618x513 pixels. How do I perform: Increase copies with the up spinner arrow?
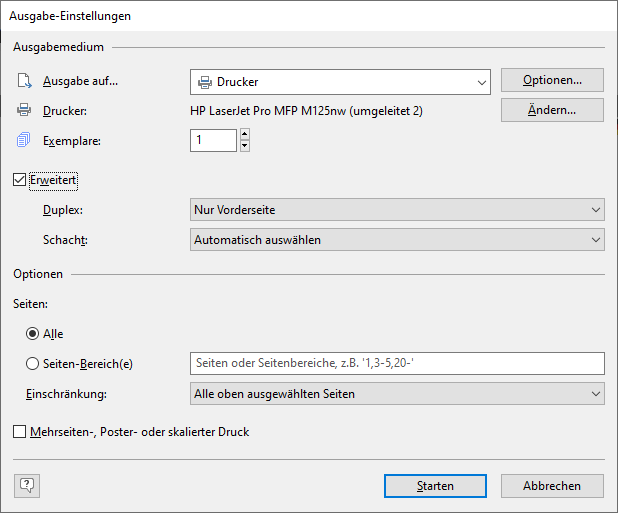244,134
